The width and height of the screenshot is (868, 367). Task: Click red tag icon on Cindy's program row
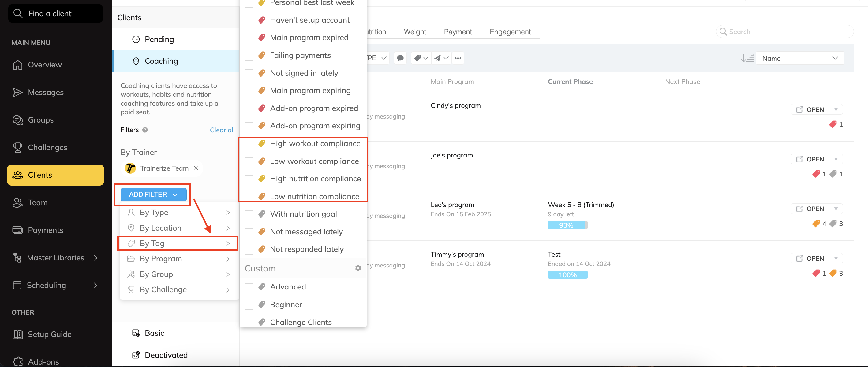click(x=832, y=124)
